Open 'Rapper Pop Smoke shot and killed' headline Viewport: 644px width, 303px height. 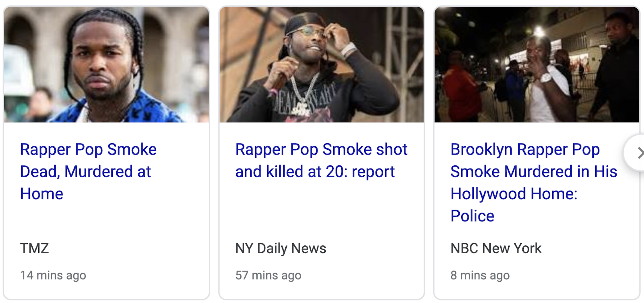click(x=321, y=160)
